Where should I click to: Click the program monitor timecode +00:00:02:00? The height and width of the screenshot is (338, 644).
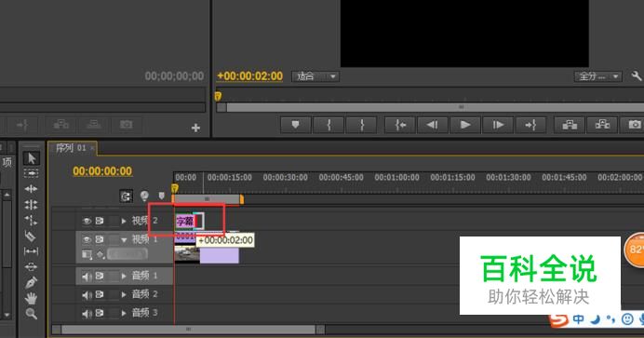249,76
